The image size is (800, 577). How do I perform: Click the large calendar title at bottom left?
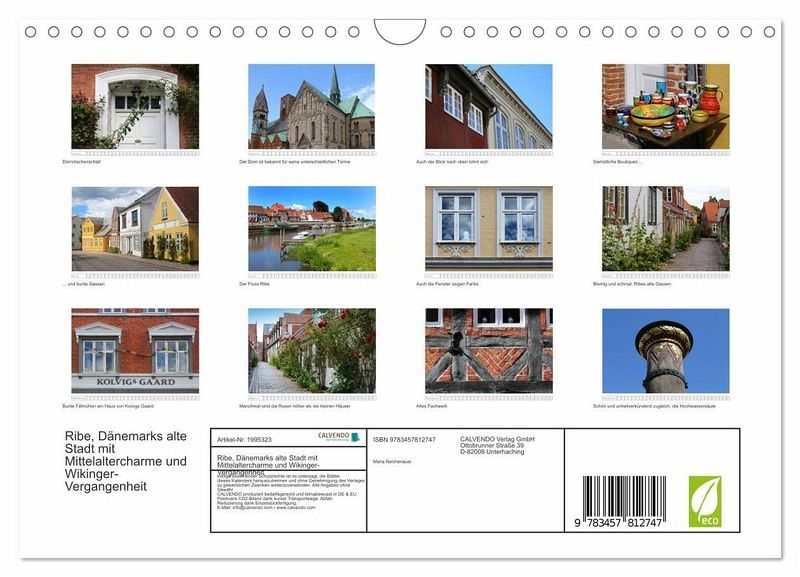point(105,461)
